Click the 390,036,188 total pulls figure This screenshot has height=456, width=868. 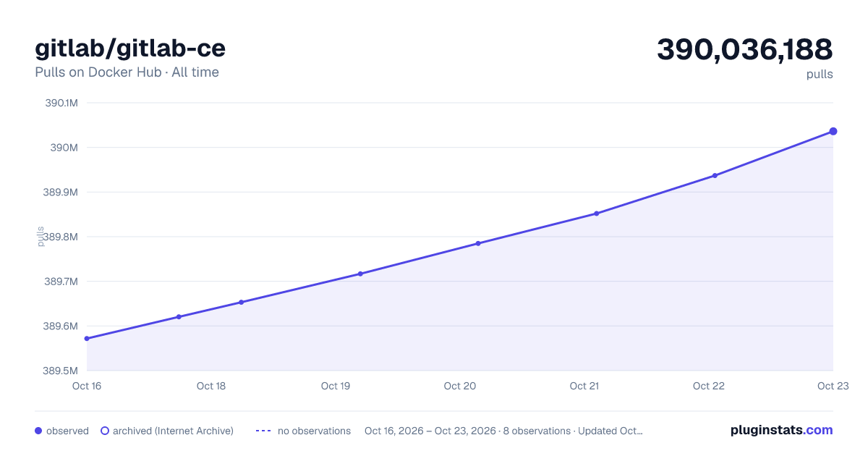(745, 49)
